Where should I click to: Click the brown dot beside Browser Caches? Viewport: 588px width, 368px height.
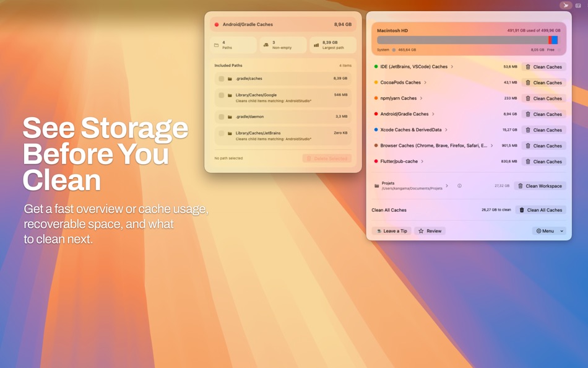tap(376, 146)
